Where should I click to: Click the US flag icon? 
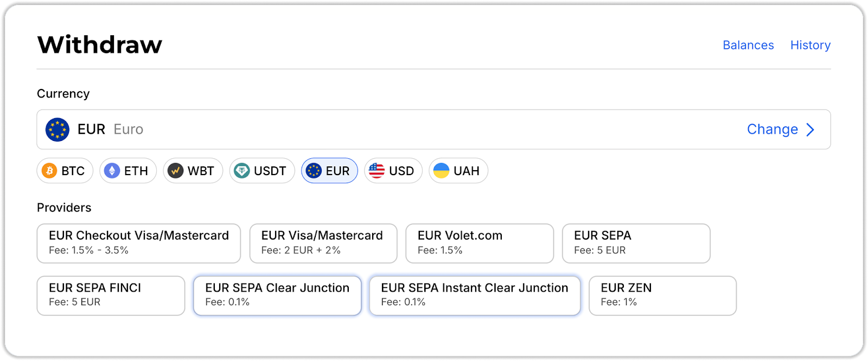[x=376, y=171]
